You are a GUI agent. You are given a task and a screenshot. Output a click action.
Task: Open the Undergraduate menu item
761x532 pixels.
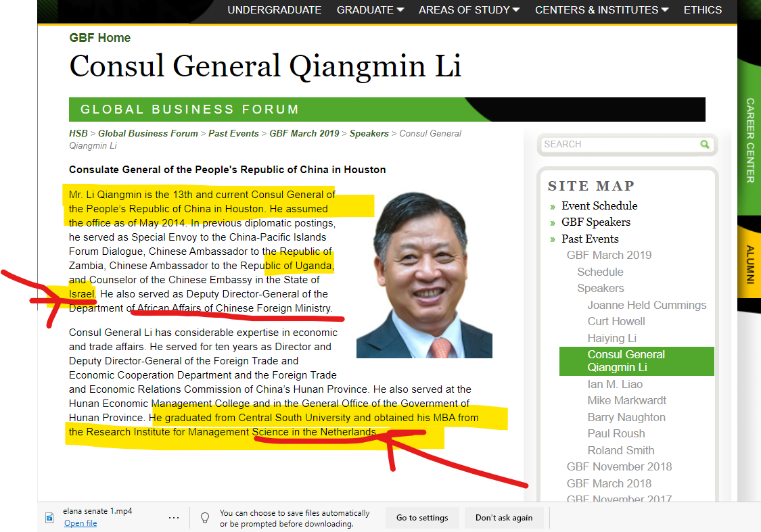[274, 9]
